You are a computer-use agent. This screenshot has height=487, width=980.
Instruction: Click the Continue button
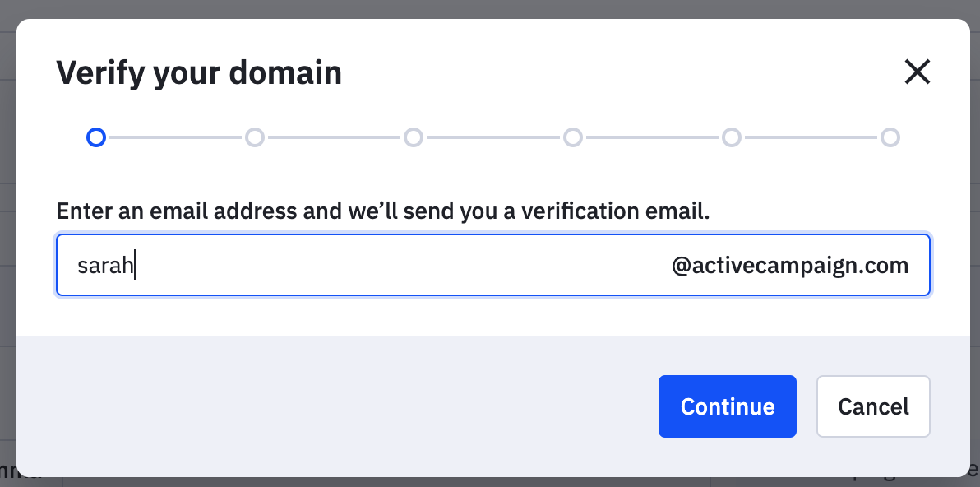pyautogui.click(x=727, y=406)
